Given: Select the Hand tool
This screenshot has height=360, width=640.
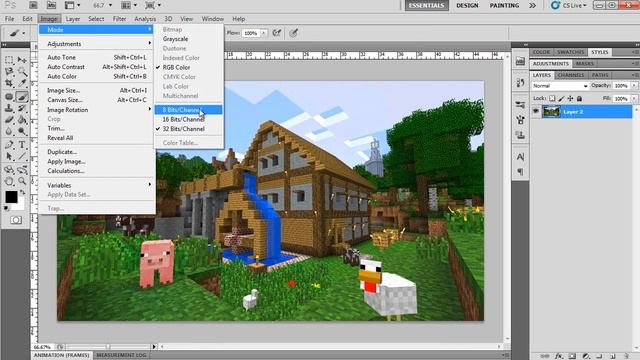Looking at the screenshot, I should coord(9,182).
